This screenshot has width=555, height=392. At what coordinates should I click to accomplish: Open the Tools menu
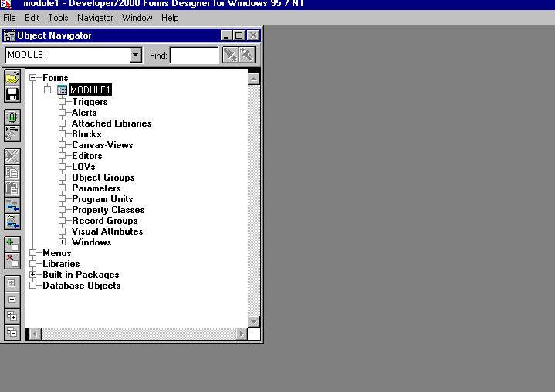[58, 18]
